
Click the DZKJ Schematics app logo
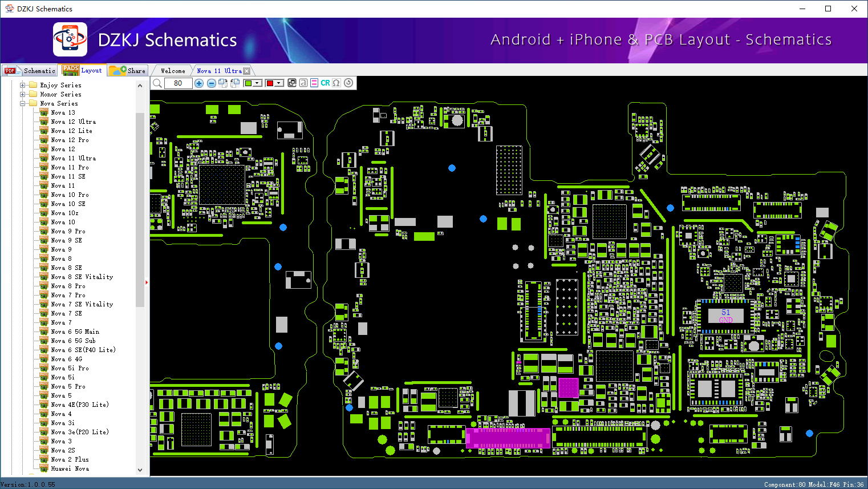tap(70, 39)
